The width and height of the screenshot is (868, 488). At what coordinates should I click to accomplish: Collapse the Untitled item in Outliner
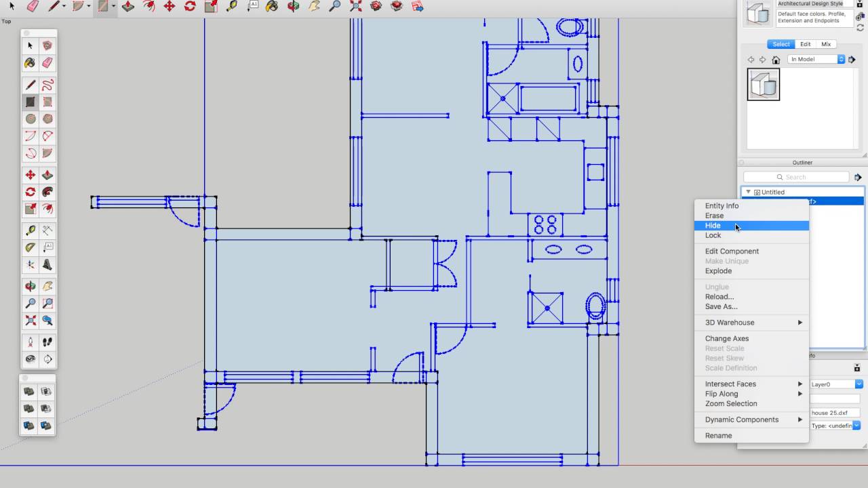tap(747, 192)
